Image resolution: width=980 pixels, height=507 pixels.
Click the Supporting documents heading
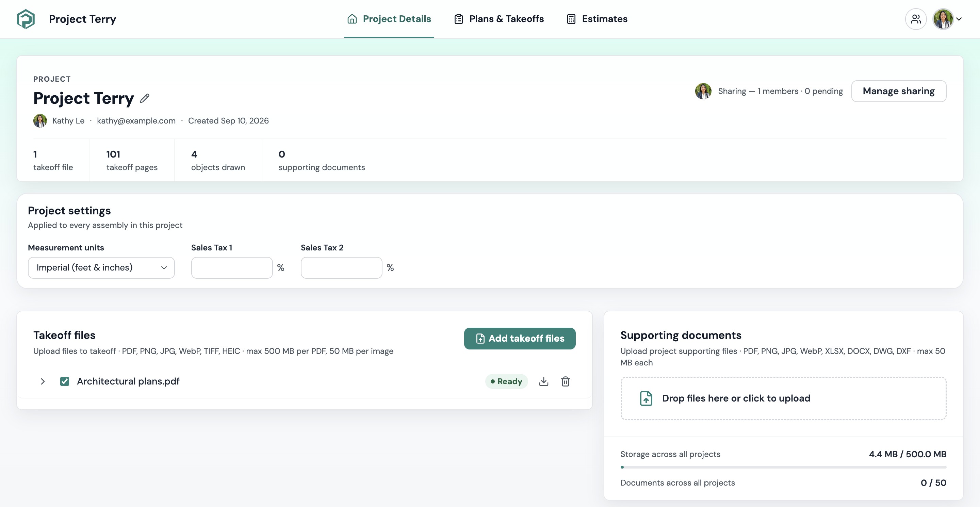pos(681,335)
